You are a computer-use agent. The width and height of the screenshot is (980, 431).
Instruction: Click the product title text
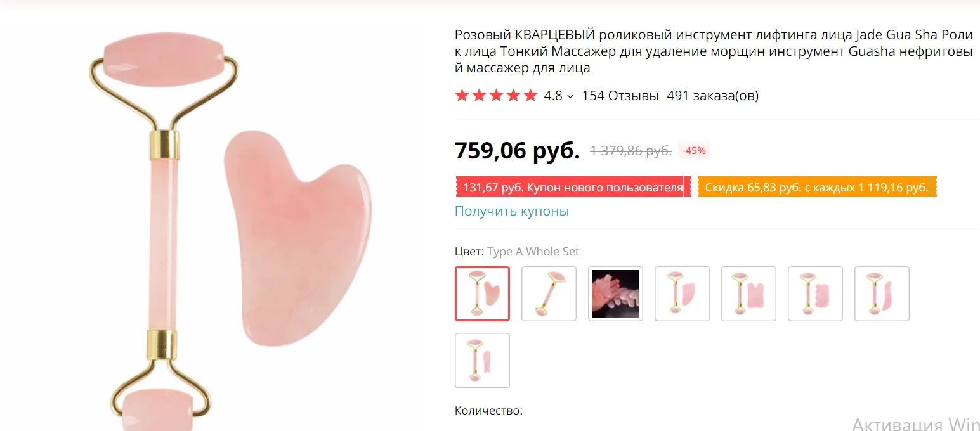pos(714,51)
